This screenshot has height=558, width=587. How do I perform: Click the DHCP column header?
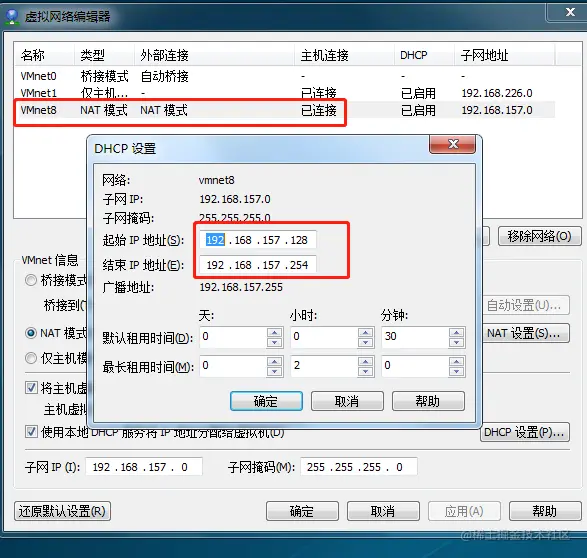tap(424, 55)
